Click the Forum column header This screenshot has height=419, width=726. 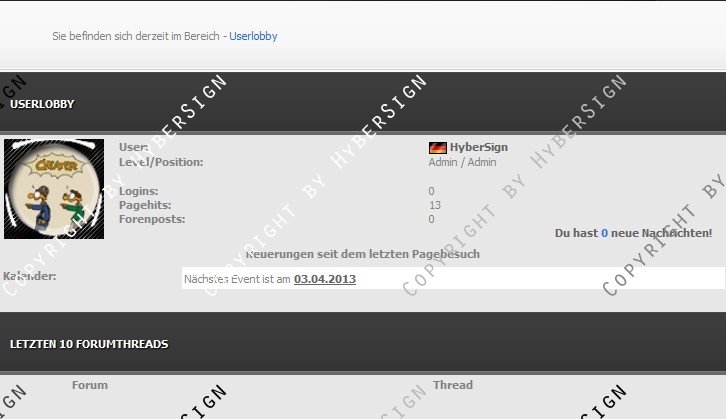coord(90,385)
